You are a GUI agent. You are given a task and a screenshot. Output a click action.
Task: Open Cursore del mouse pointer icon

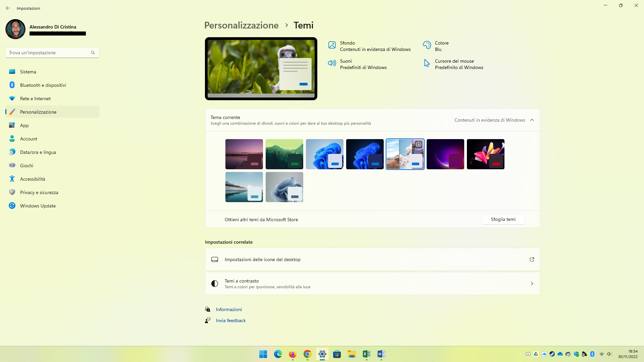(x=427, y=63)
